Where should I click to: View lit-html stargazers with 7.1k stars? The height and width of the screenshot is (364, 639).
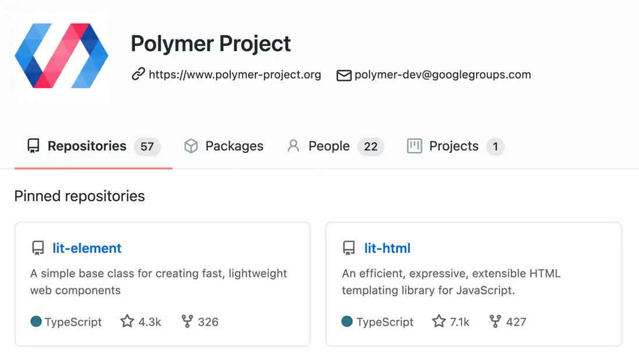[x=451, y=322]
